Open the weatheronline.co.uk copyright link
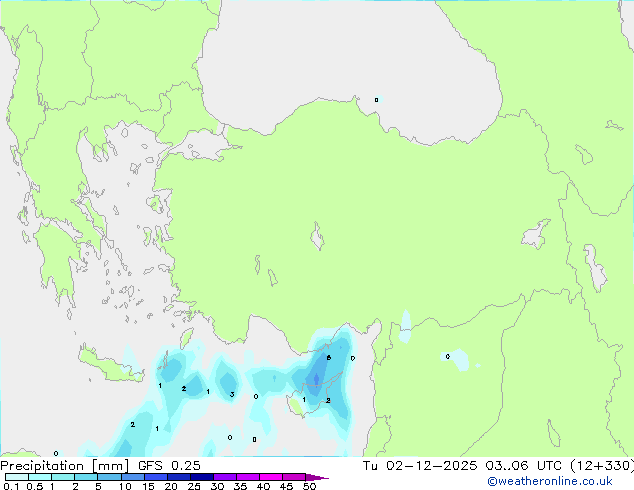Viewport: 634px width, 490px height. 550,481
